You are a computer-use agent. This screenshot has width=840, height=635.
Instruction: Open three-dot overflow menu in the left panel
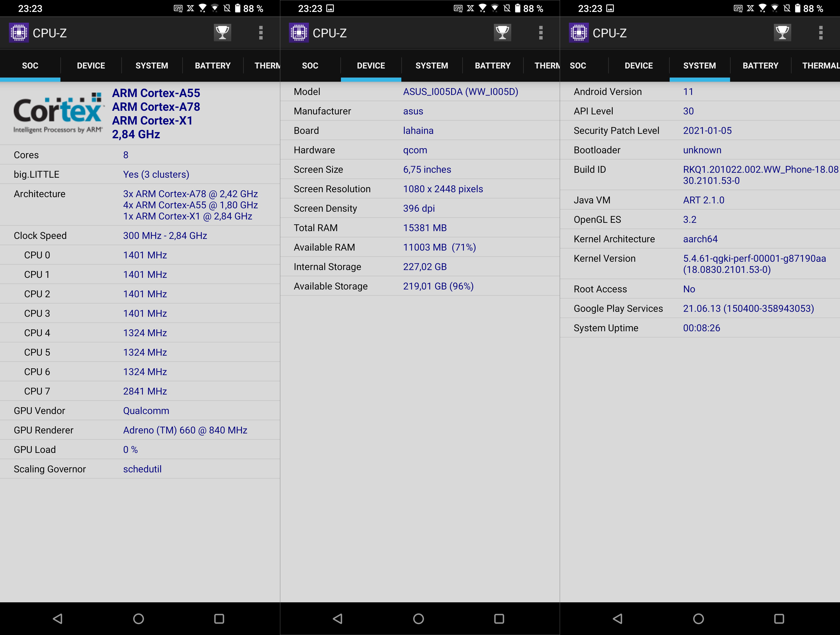pos(261,33)
